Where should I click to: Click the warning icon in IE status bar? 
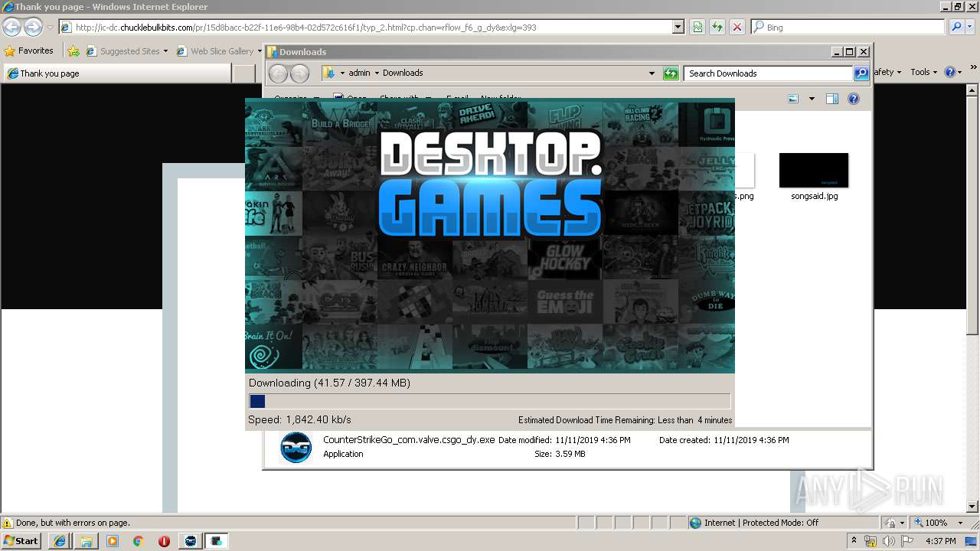(x=8, y=523)
